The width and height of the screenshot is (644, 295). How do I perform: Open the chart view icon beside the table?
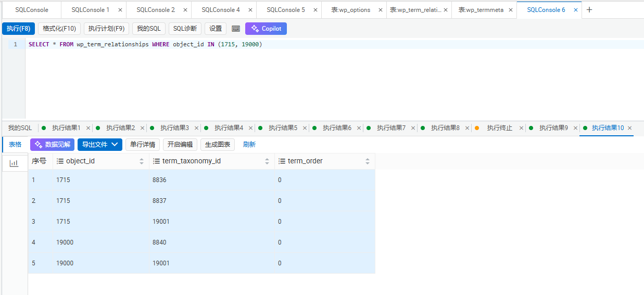(14, 163)
